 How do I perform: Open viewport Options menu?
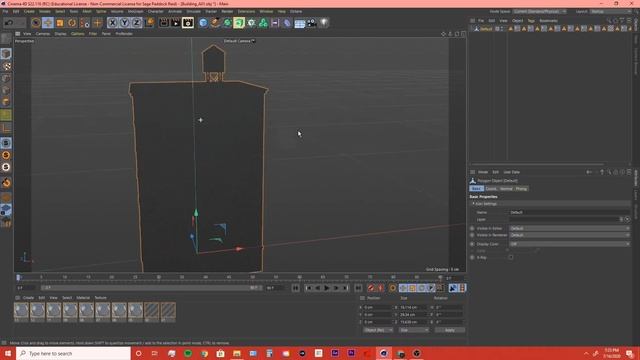tap(78, 34)
